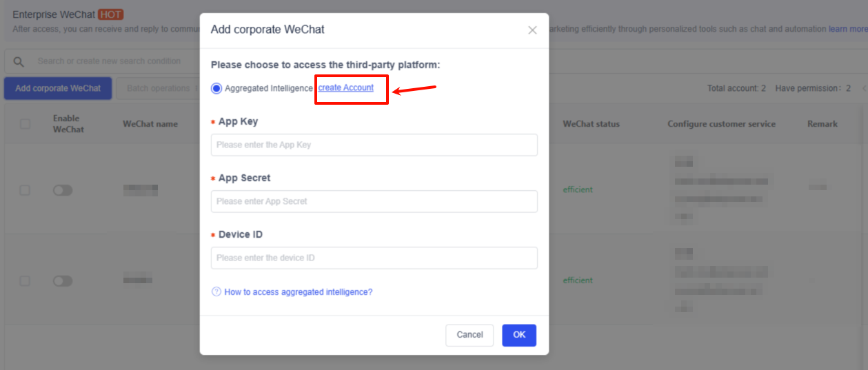The width and height of the screenshot is (868, 370).
Task: Click the help question mark icon
Action: tap(216, 292)
